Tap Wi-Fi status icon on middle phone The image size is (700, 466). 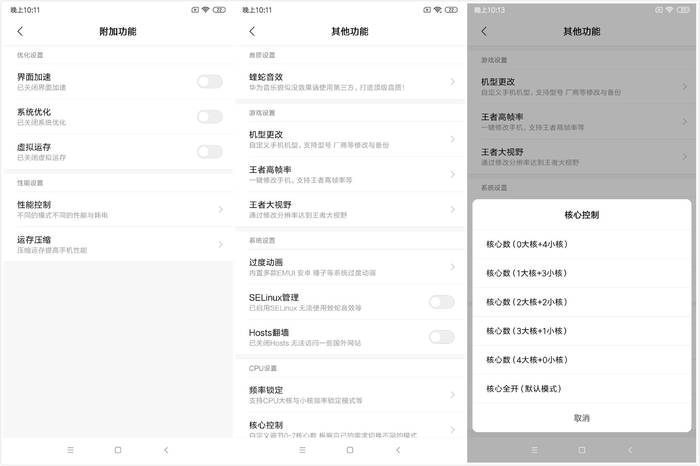point(438,10)
